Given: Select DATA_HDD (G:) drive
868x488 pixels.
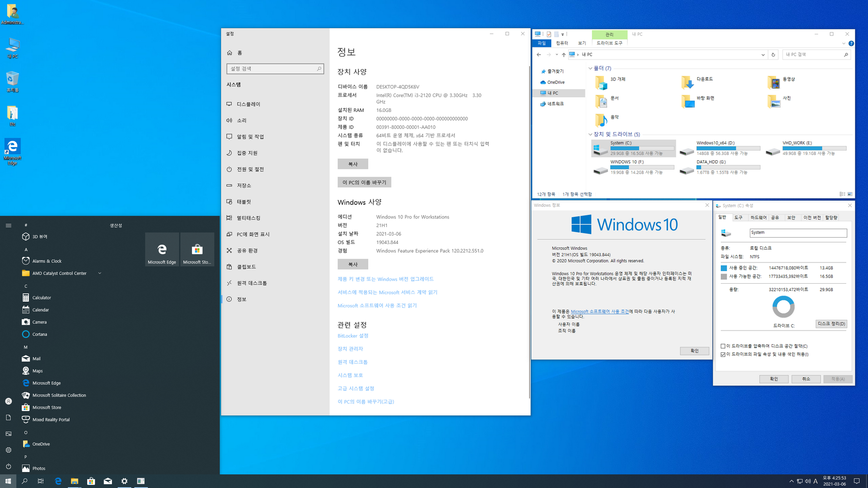Looking at the screenshot, I should 720,167.
